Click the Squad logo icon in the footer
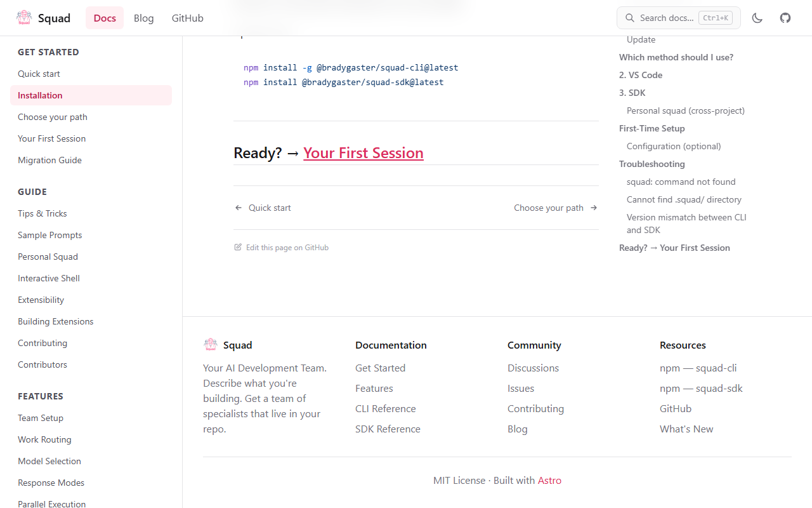 click(211, 345)
